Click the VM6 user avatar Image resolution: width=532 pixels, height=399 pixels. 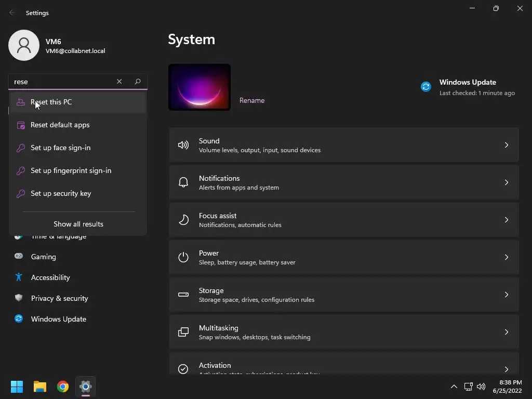[x=24, y=45]
